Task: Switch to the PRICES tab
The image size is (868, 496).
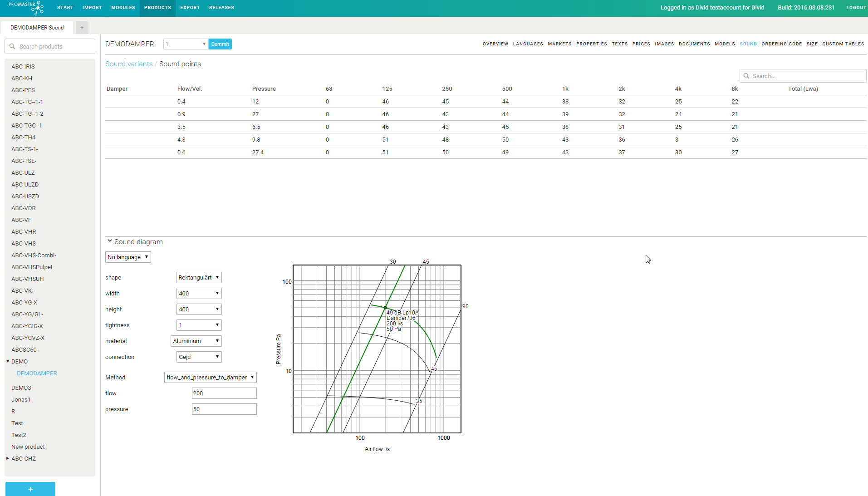Action: coord(641,44)
